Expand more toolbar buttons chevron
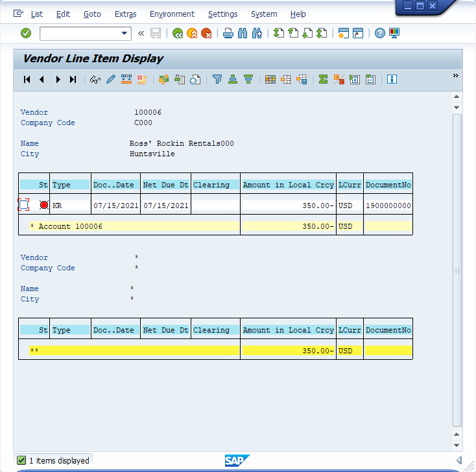 (456, 76)
